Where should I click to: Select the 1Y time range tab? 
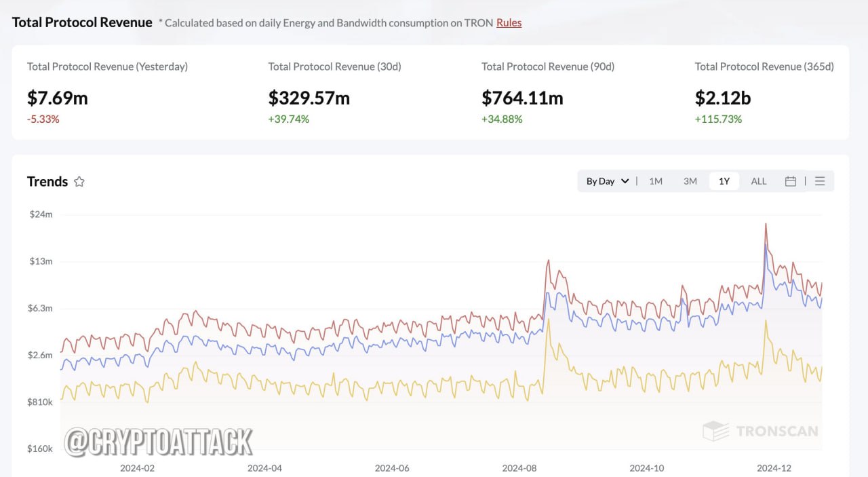pyautogui.click(x=724, y=181)
